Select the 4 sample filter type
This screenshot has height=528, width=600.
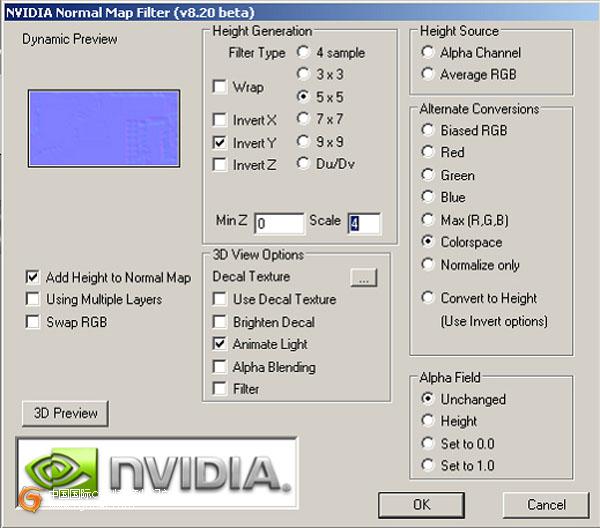(303, 52)
